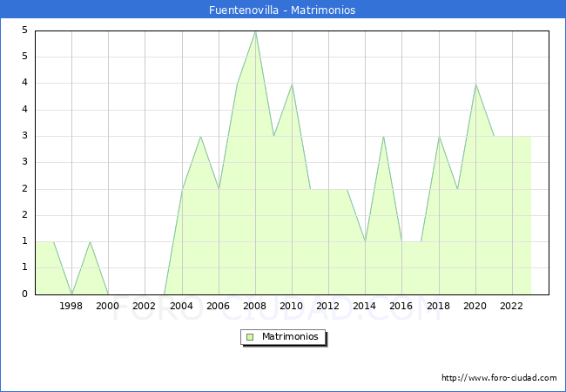Image resolution: width=566 pixels, height=392 pixels.
Task: Select the 2022 x-axis label
Action: [511, 306]
